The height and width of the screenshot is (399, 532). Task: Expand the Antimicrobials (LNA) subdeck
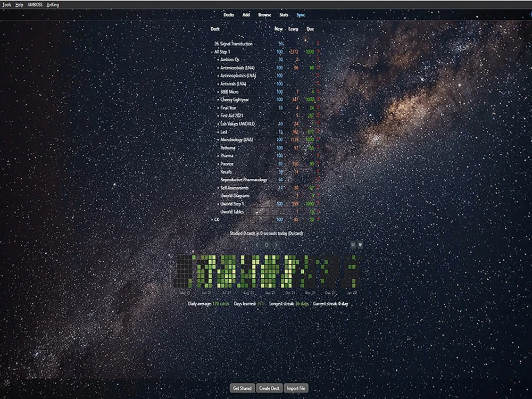[218, 68]
